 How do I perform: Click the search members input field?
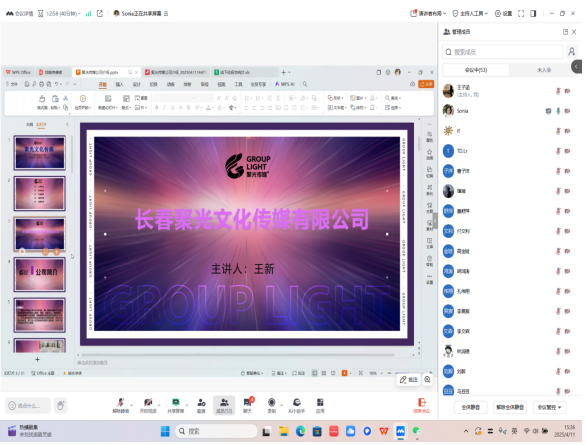click(x=503, y=52)
